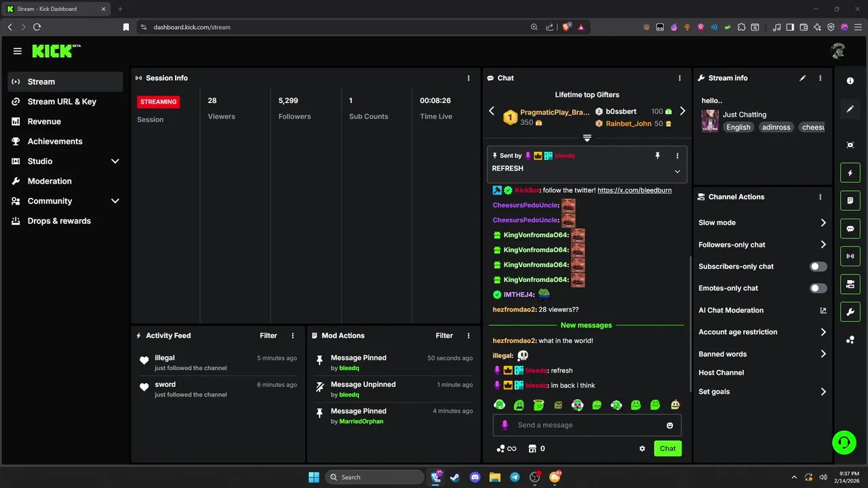Click the channel points infinity icon
Image resolution: width=868 pixels, height=488 pixels.
coord(507,449)
